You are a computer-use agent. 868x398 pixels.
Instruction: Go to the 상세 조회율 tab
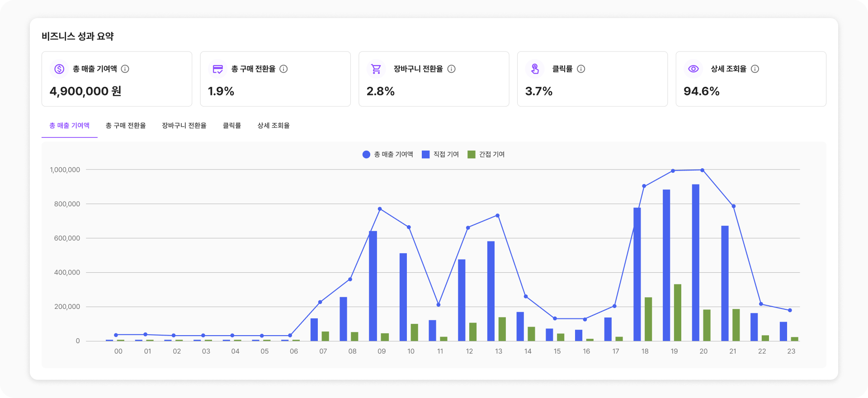click(274, 126)
